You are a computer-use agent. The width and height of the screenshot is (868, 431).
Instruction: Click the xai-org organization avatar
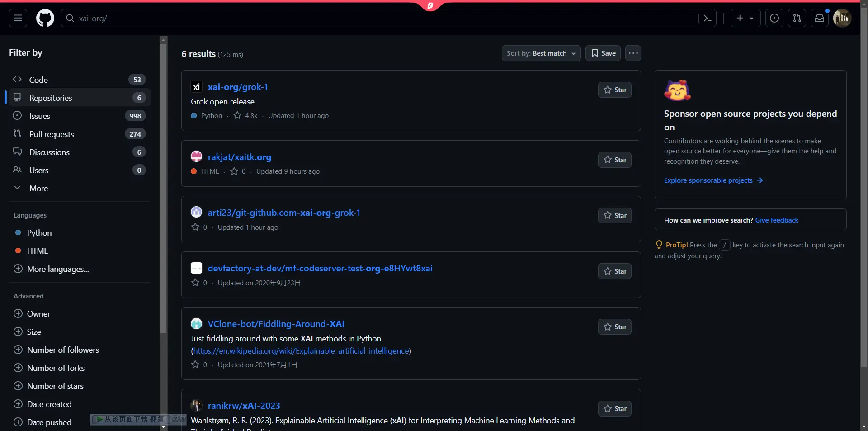point(196,87)
